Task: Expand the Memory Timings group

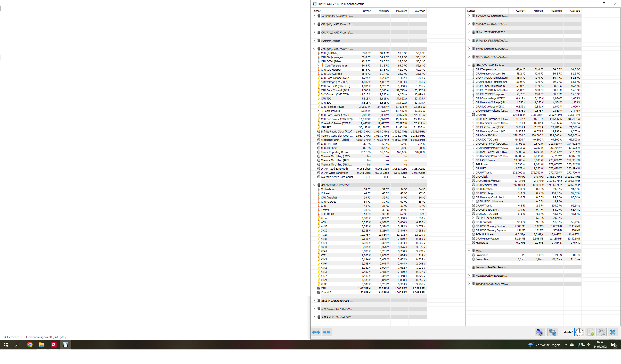Action: point(314,41)
